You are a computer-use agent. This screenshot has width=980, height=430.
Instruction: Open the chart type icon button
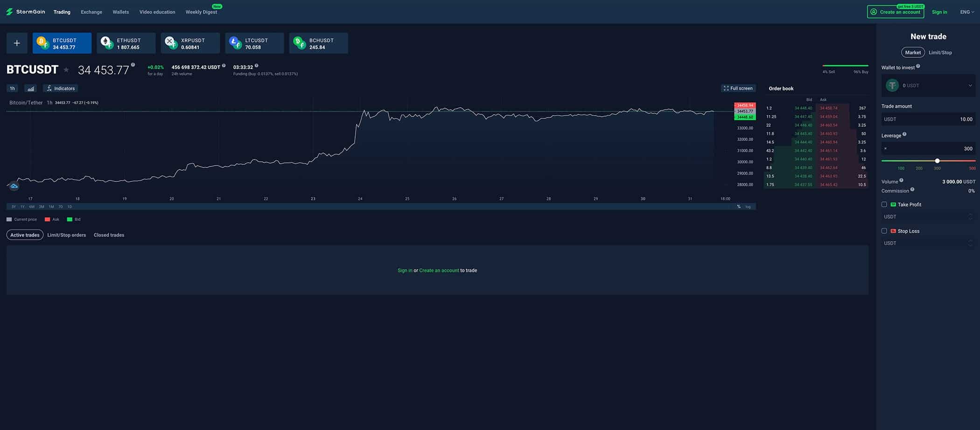[x=31, y=89]
